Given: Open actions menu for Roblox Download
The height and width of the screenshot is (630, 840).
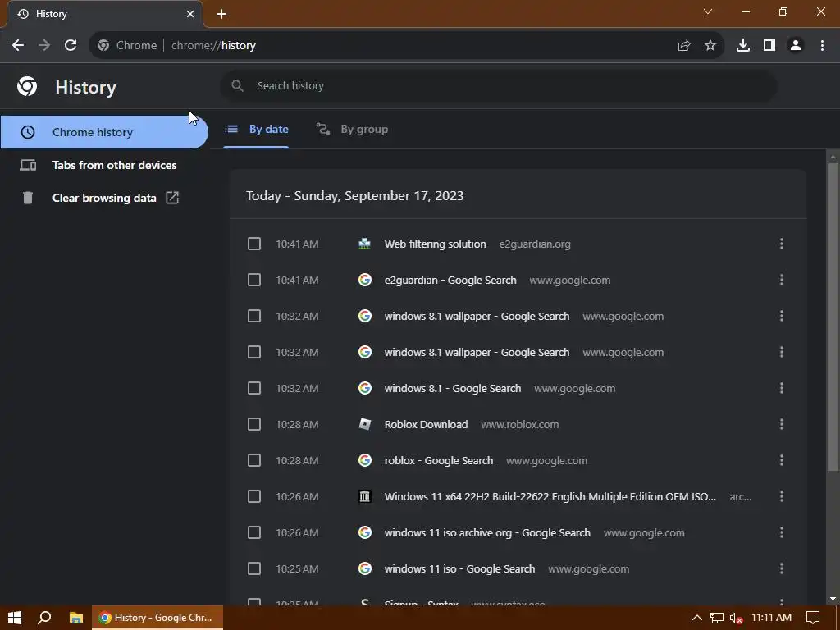Looking at the screenshot, I should [782, 424].
